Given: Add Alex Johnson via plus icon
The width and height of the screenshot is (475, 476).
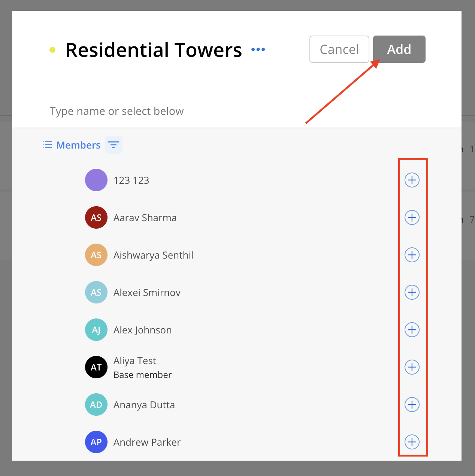Looking at the screenshot, I should [412, 330].
